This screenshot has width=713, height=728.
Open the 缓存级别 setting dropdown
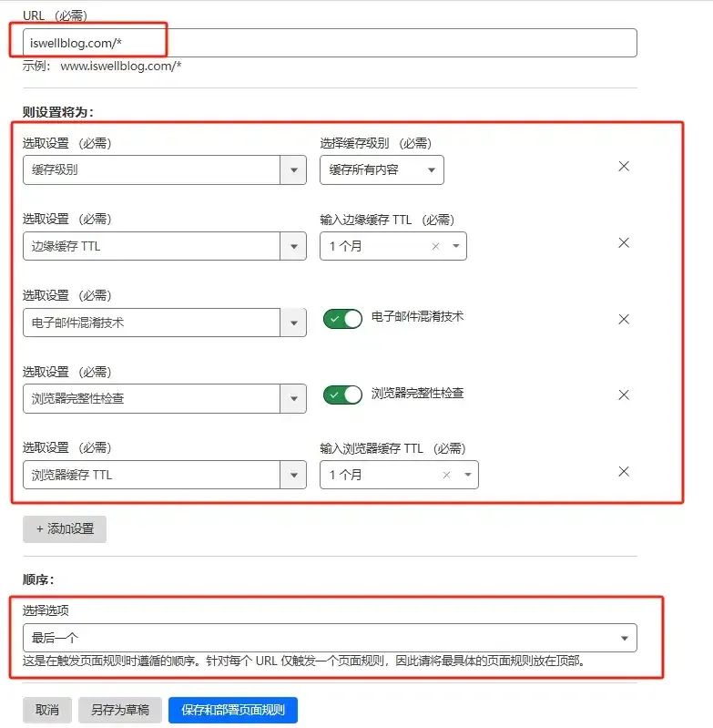pos(293,170)
